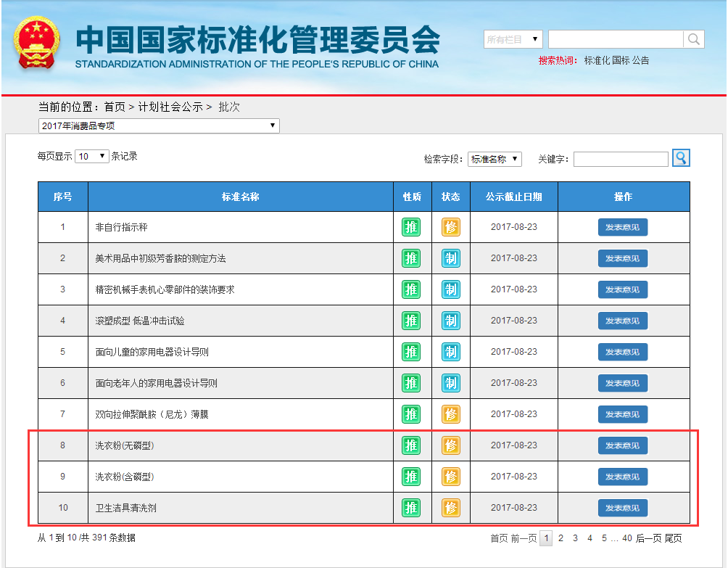Click green 推 icon in row 1
Viewport: 728px width, 568px height.
point(411,227)
